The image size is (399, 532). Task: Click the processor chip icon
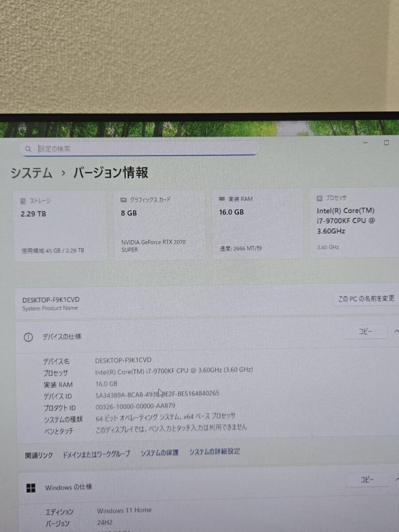(320, 198)
